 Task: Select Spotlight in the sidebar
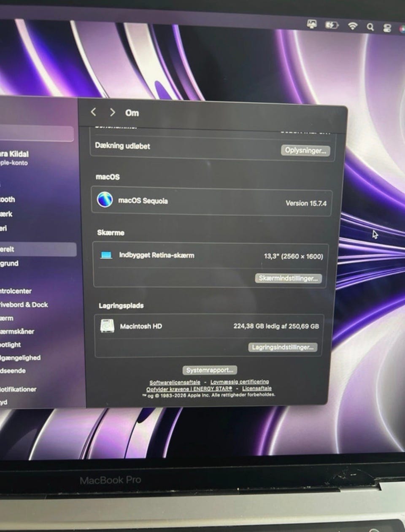point(10,344)
